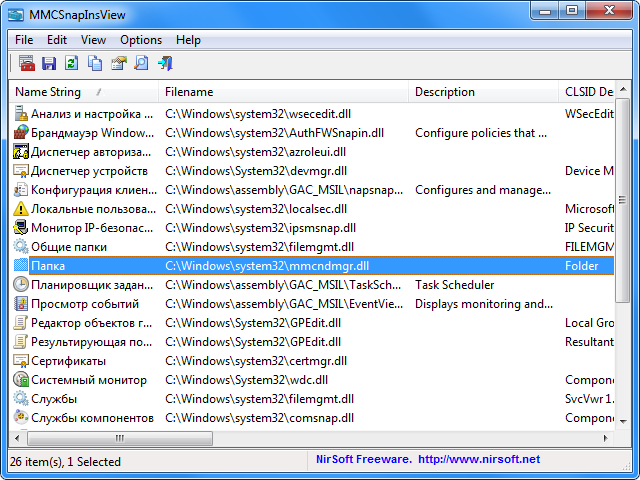
Task: Click clock icon of Планировщик задан... row
Action: 21,284
